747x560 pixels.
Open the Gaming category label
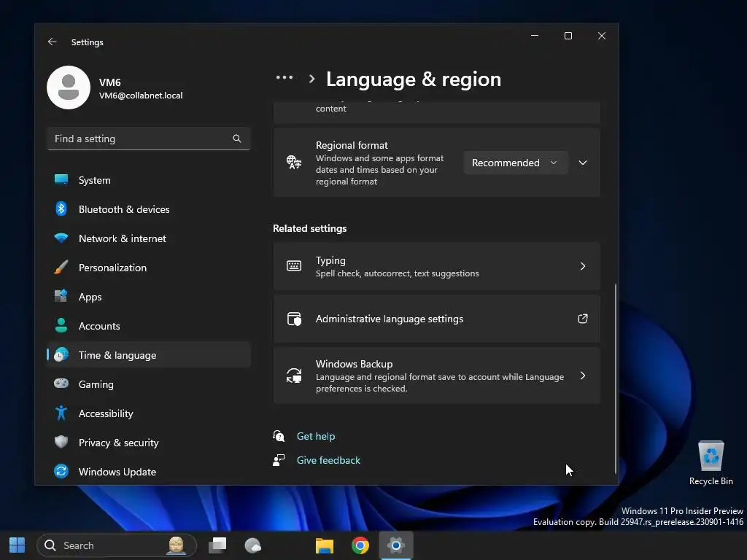(x=96, y=384)
